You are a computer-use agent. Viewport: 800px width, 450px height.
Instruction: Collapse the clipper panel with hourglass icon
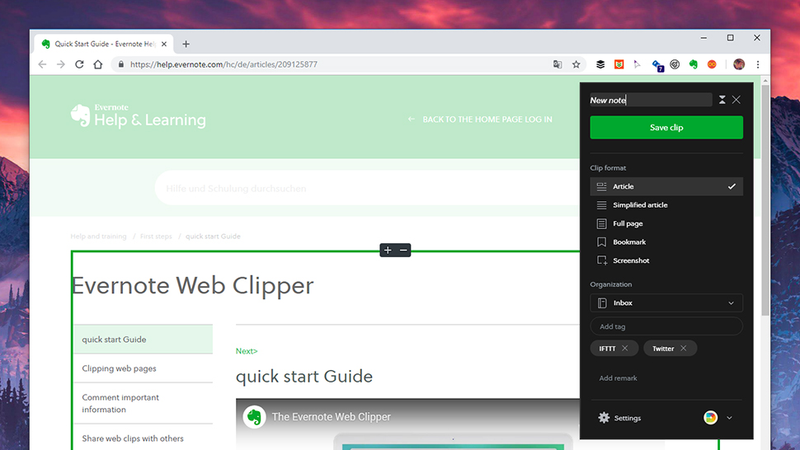[x=722, y=100]
